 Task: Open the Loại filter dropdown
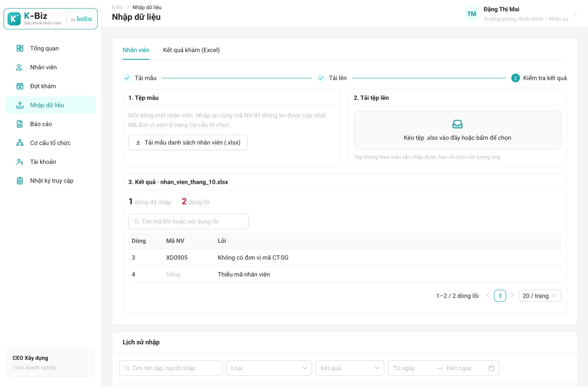269,368
